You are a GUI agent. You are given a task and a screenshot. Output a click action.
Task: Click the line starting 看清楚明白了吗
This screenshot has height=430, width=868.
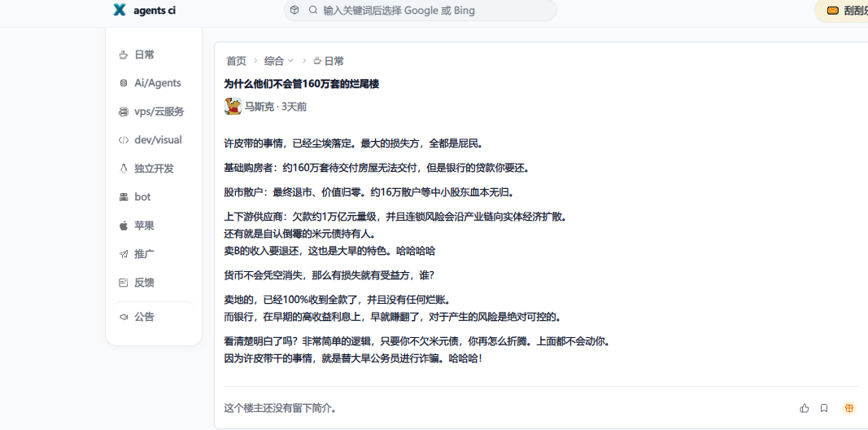tap(417, 341)
